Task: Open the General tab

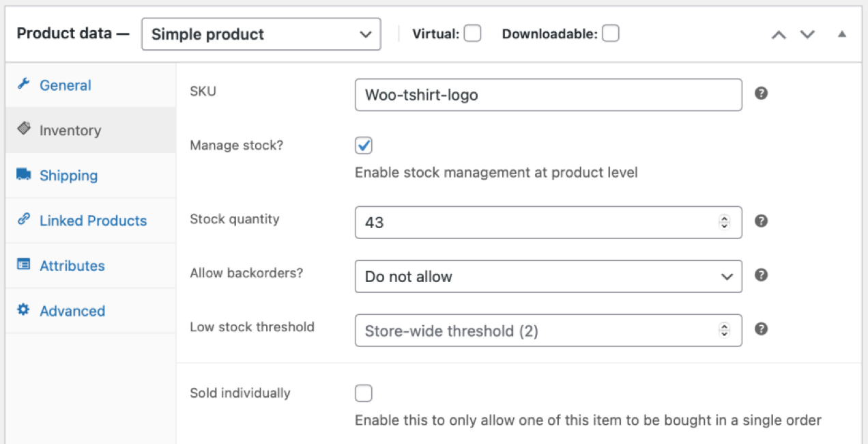Action: tap(91, 85)
